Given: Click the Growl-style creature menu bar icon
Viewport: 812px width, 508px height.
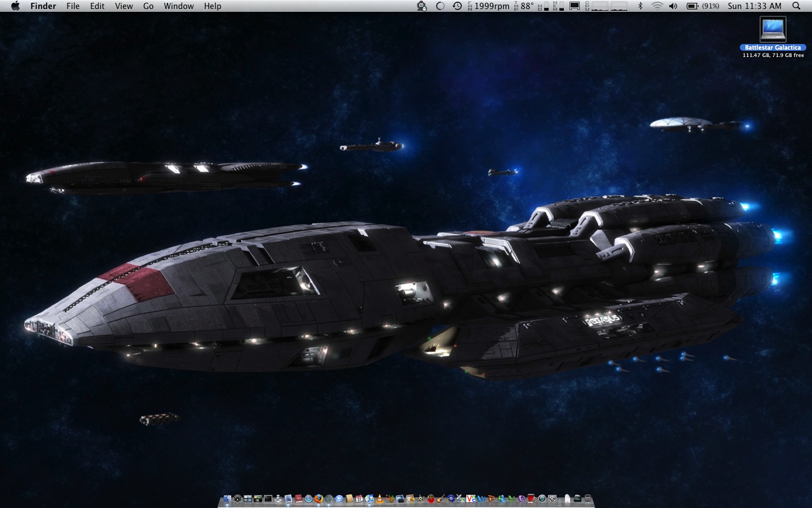Looking at the screenshot, I should click(422, 6).
